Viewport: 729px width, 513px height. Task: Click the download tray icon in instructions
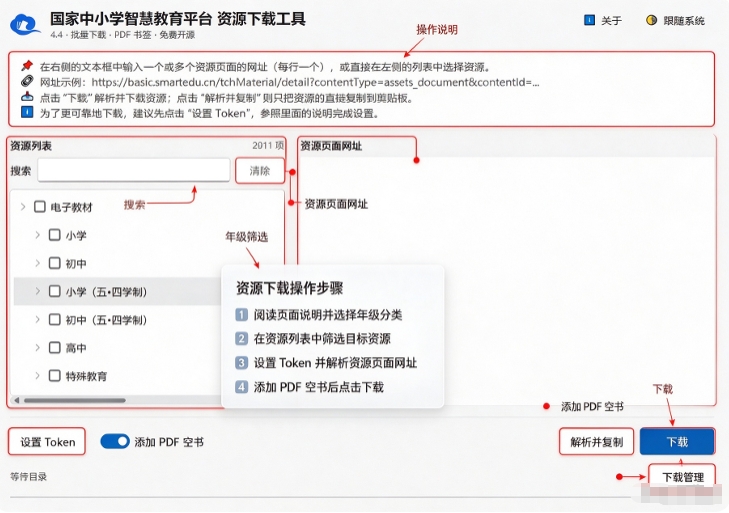tap(27, 97)
